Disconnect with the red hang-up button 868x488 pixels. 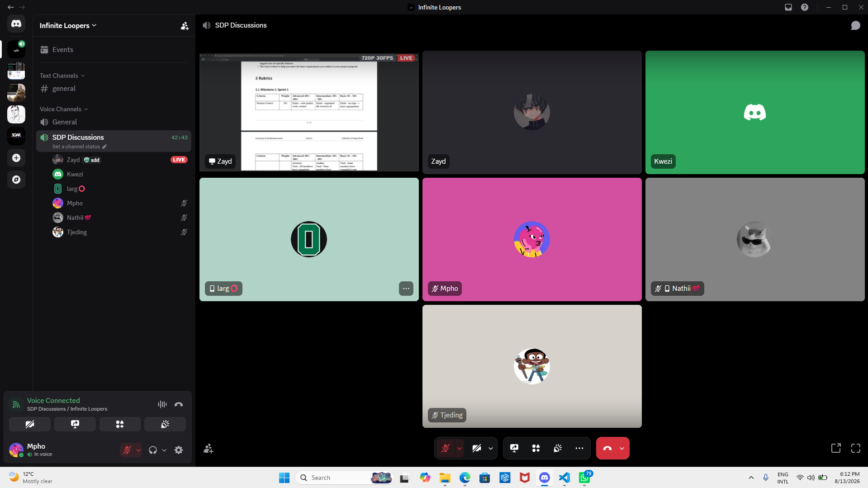pyautogui.click(x=607, y=448)
